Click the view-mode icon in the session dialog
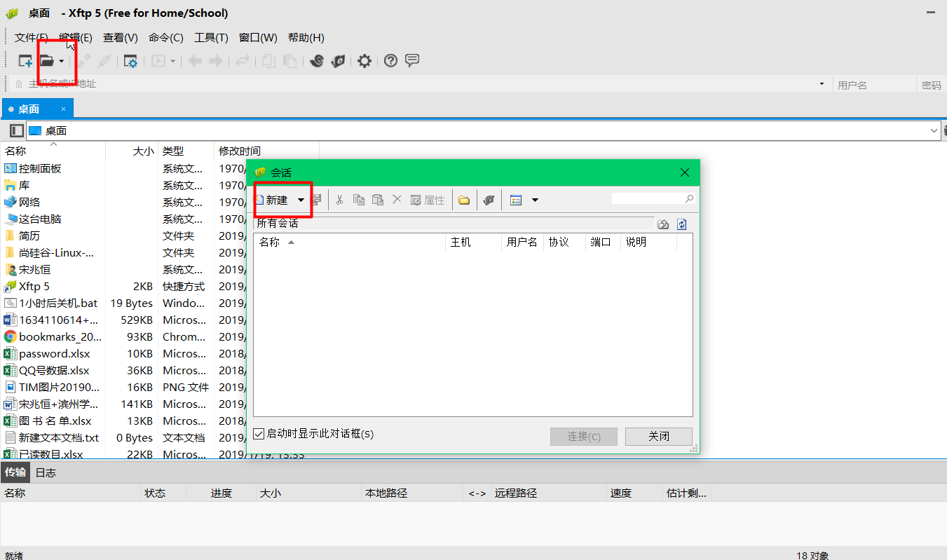This screenshot has width=947, height=560. pos(517,200)
